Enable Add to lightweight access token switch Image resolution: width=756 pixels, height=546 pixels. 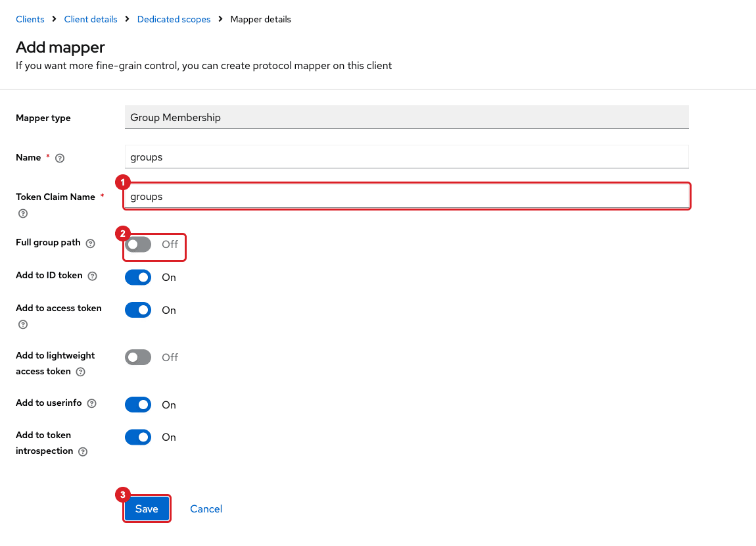click(x=138, y=357)
